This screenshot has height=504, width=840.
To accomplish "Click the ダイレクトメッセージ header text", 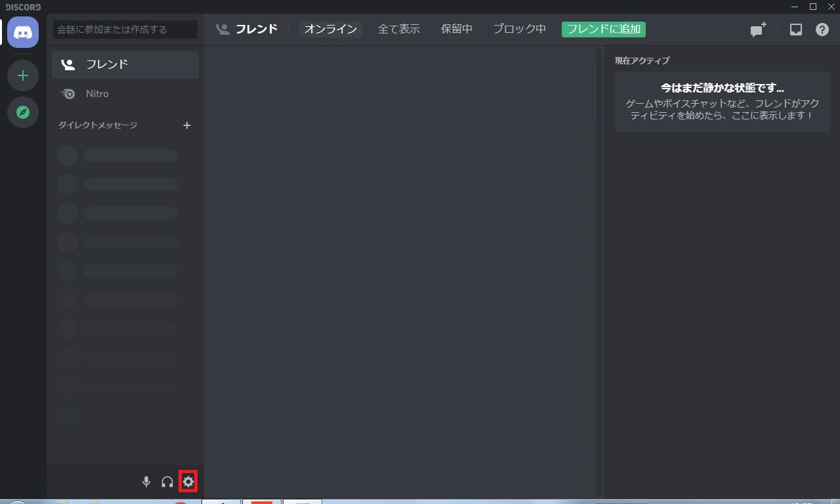I will point(98,125).
